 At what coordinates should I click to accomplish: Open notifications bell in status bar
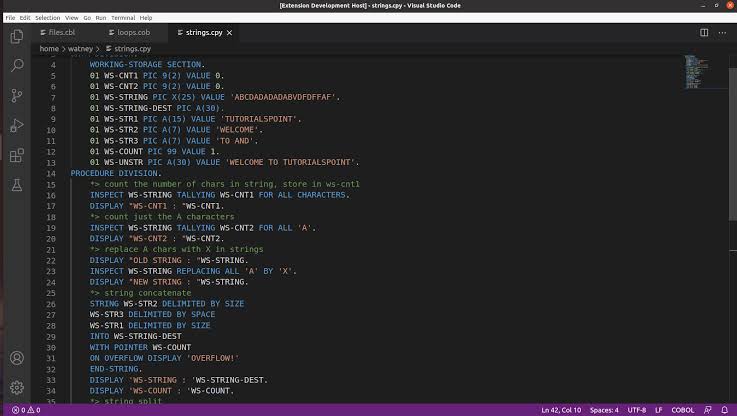click(725, 410)
